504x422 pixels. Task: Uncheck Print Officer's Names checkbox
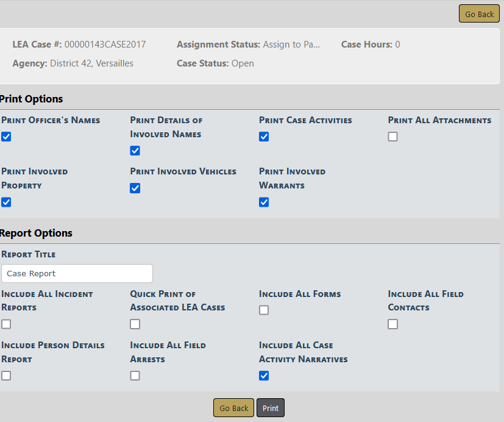pos(6,137)
